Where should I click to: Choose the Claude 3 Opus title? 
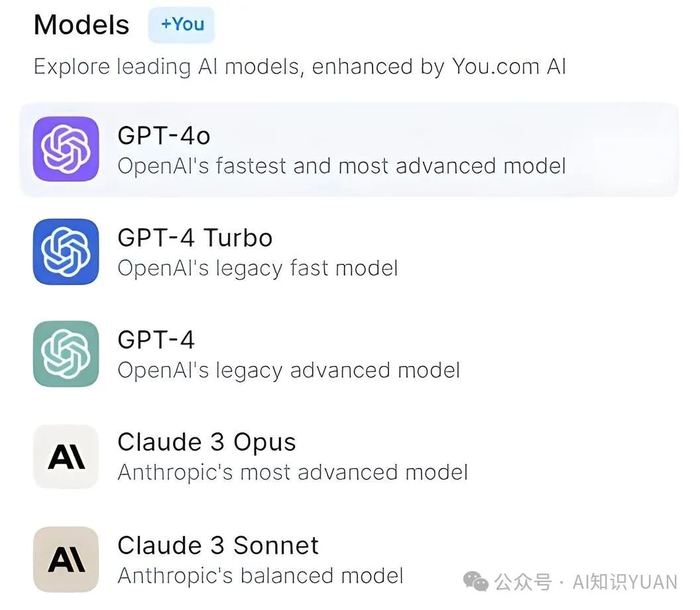point(206,442)
